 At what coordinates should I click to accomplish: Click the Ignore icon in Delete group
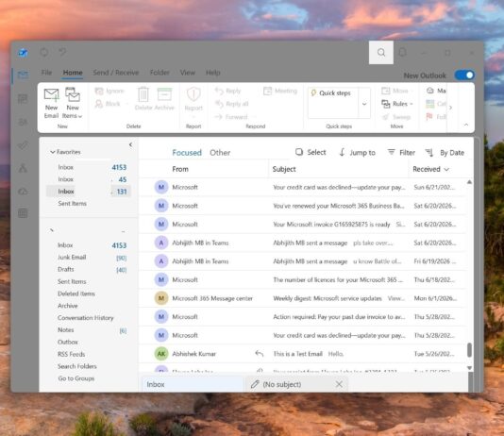[x=99, y=91]
